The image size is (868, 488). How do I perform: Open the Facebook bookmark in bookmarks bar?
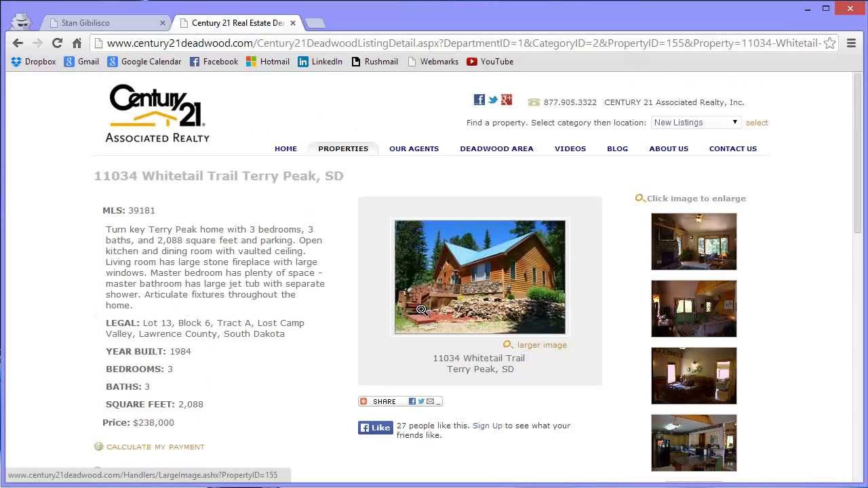[214, 62]
